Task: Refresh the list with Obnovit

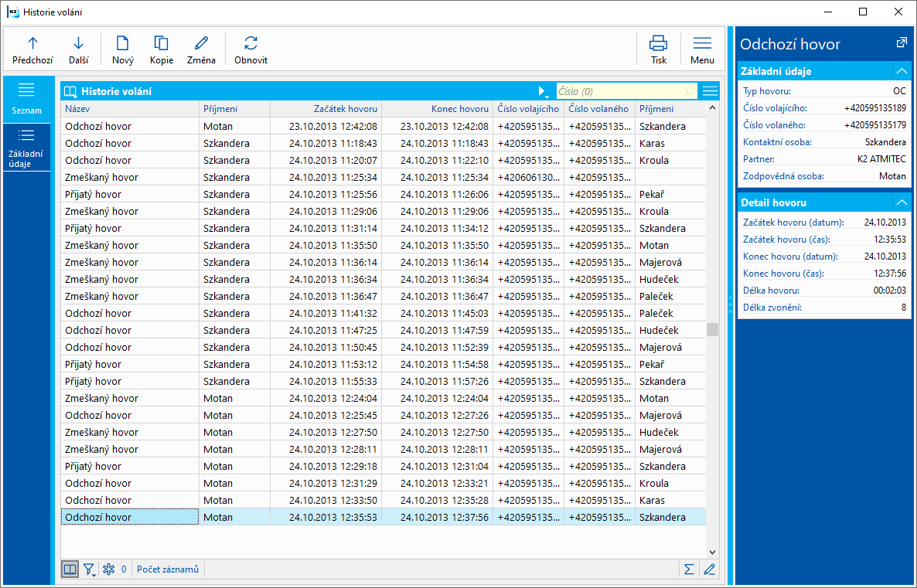Action: point(251,44)
